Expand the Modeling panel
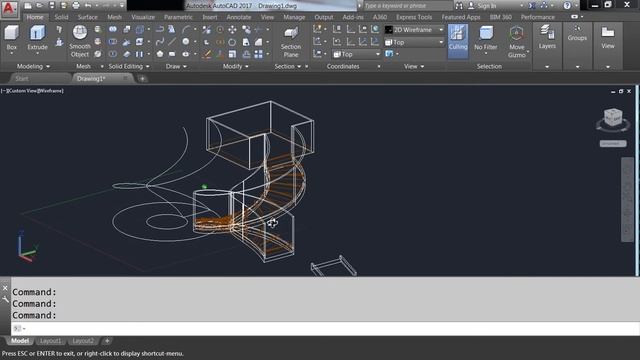The image size is (640, 360). (33, 66)
